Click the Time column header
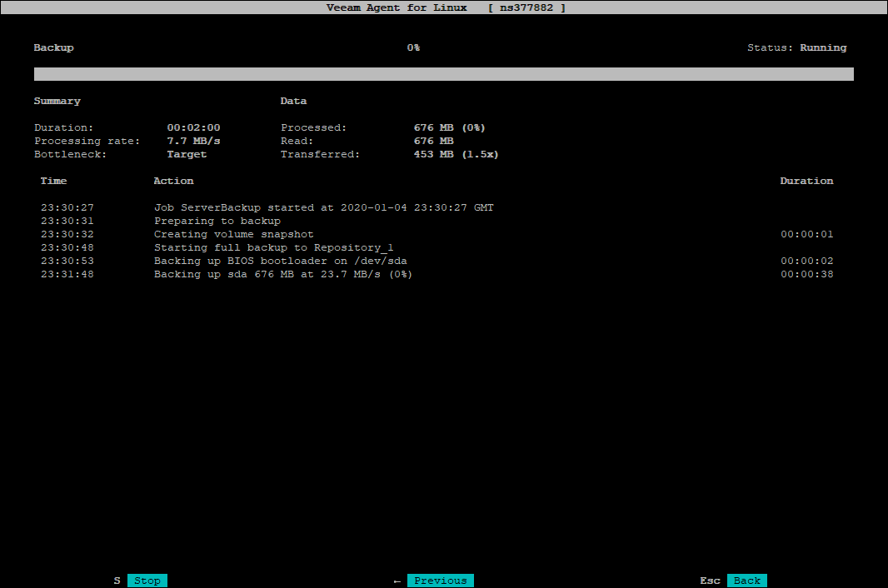Screen dimensions: 888x588 coord(54,182)
